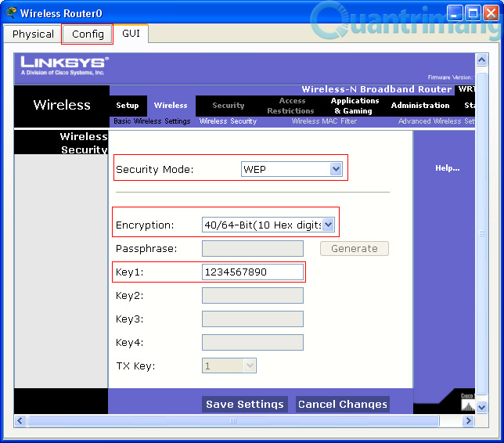504x443 pixels.
Task: Click the Cancel Changes button
Action: tap(342, 405)
